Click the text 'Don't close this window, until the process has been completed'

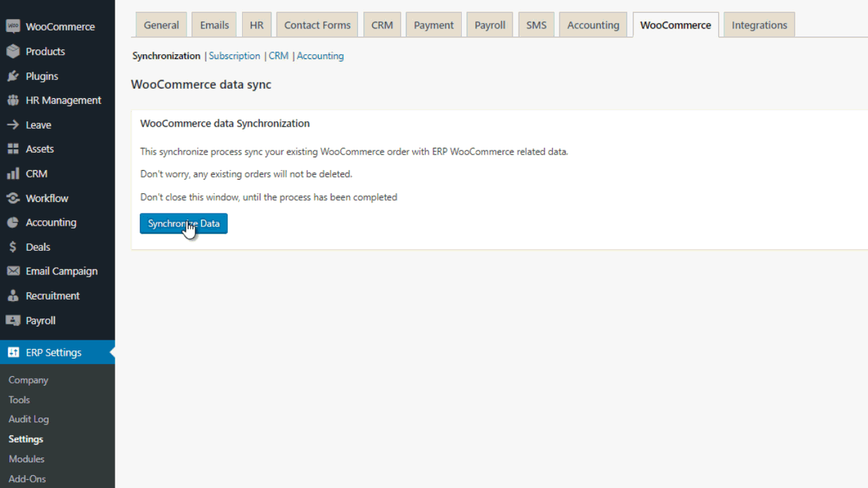pos(269,197)
